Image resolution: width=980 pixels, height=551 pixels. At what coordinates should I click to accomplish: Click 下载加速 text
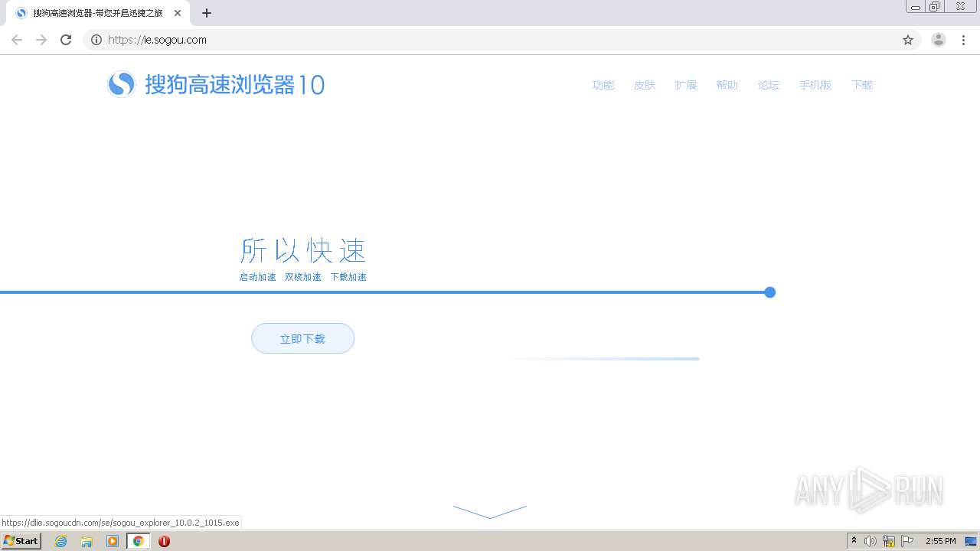click(x=348, y=277)
